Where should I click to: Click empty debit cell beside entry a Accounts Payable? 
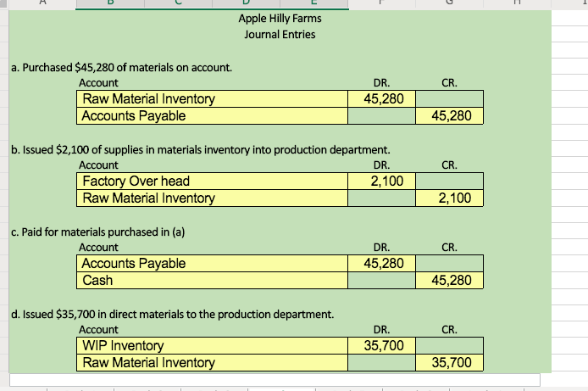[x=382, y=115]
